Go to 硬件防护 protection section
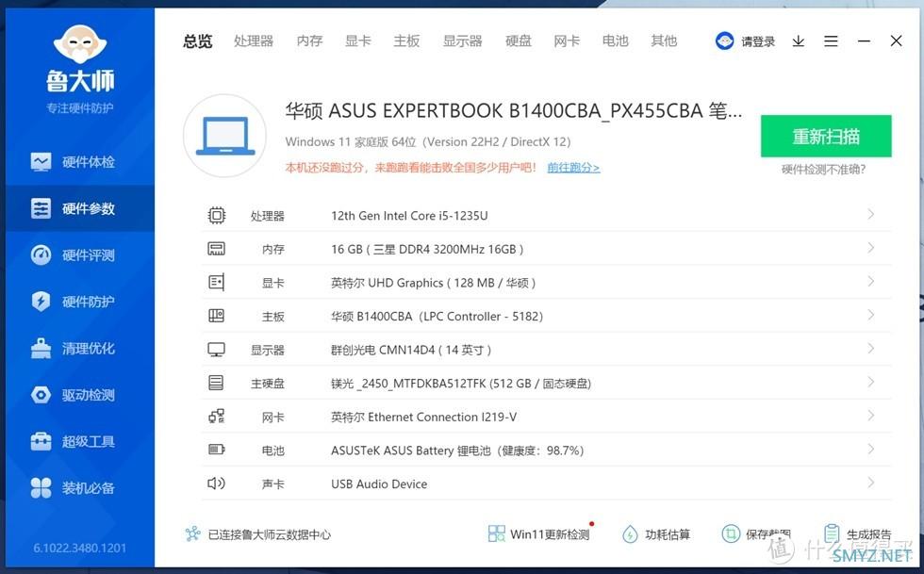 coord(79,302)
